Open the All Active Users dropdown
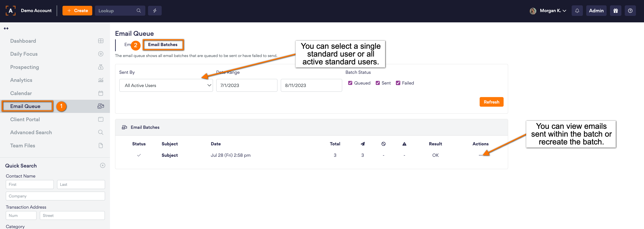 pyautogui.click(x=166, y=85)
